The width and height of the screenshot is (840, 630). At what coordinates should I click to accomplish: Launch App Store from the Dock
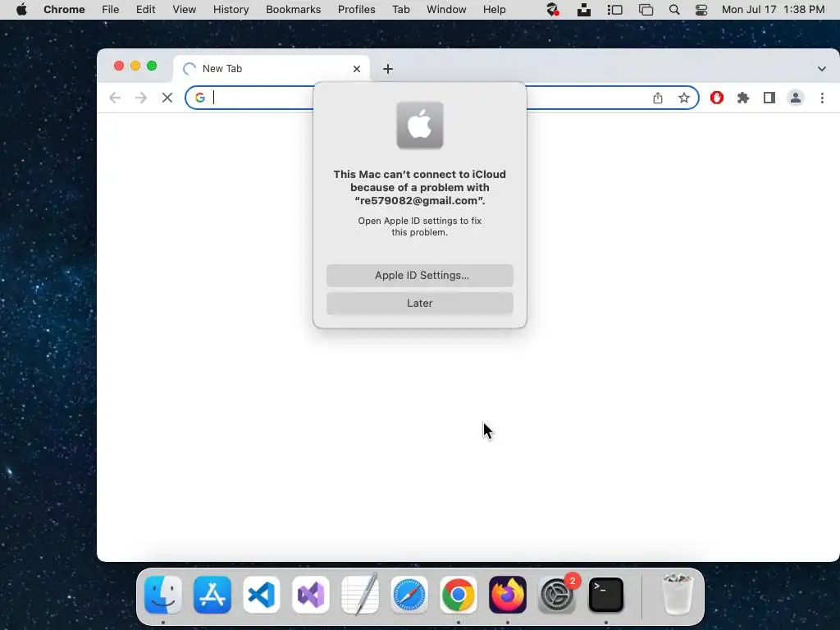(x=212, y=595)
